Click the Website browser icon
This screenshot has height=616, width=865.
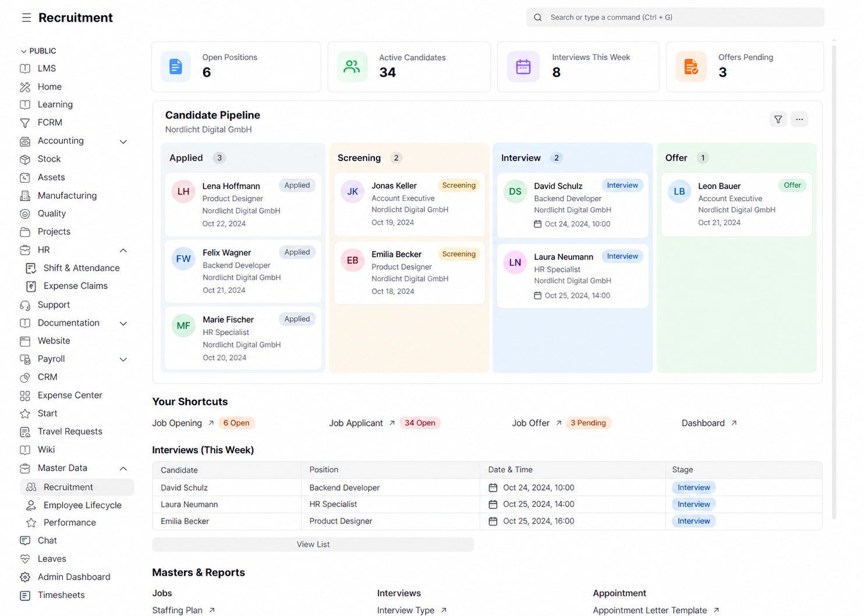tap(25, 341)
